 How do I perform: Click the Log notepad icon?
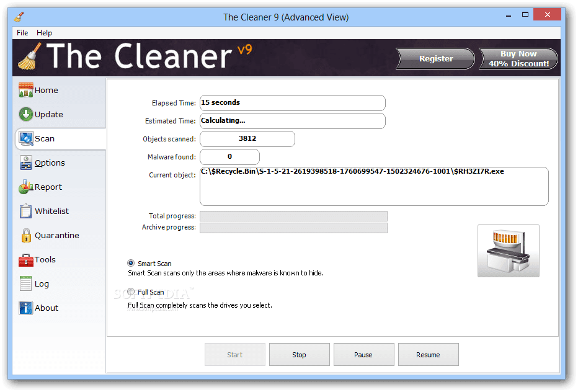[26, 283]
